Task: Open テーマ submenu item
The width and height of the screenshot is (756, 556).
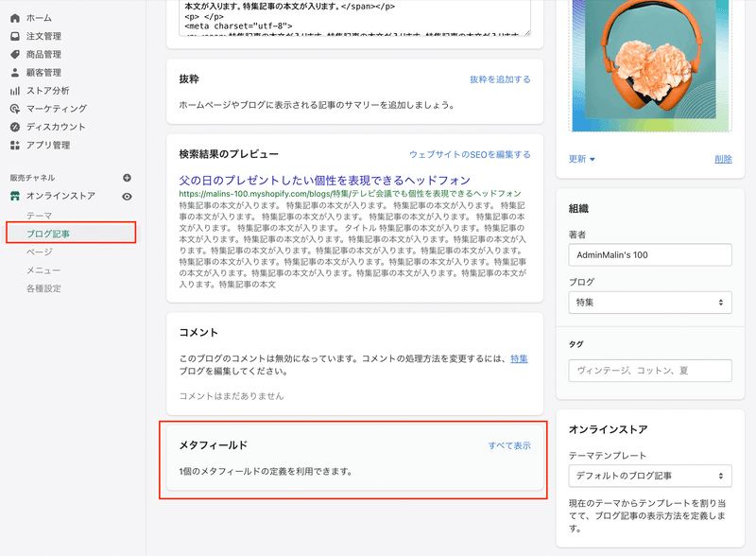Action: pyautogui.click(x=39, y=216)
